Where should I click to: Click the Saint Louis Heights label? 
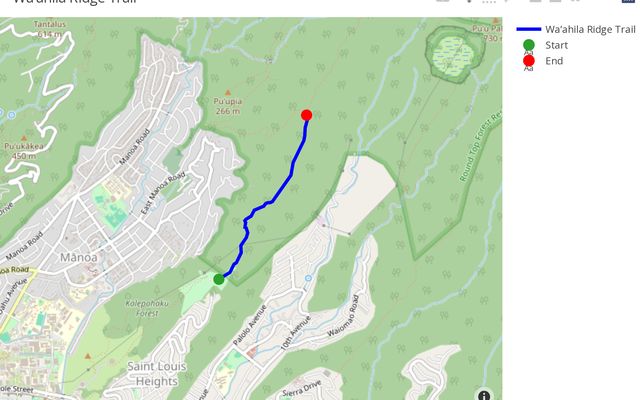(157, 374)
